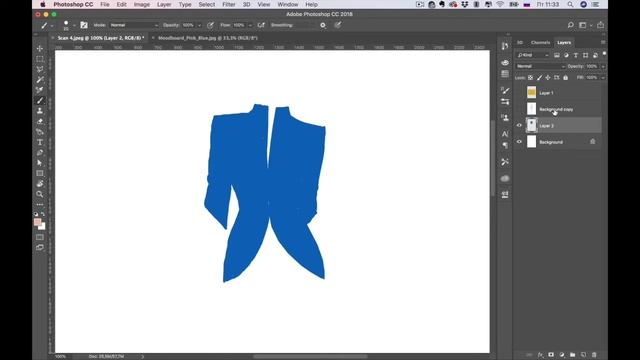This screenshot has width=640, height=360.
Task: Open the Brushes panel icon in the dock
Action: [505, 90]
